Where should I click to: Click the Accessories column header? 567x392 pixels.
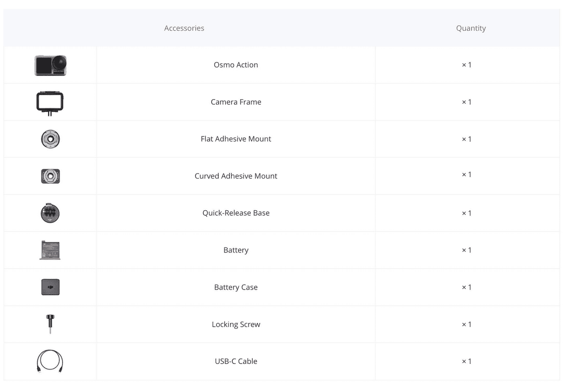click(184, 28)
